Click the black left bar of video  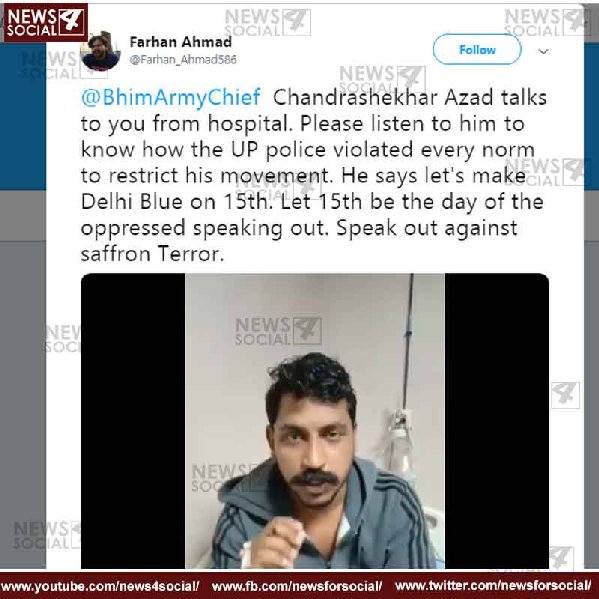[133, 421]
